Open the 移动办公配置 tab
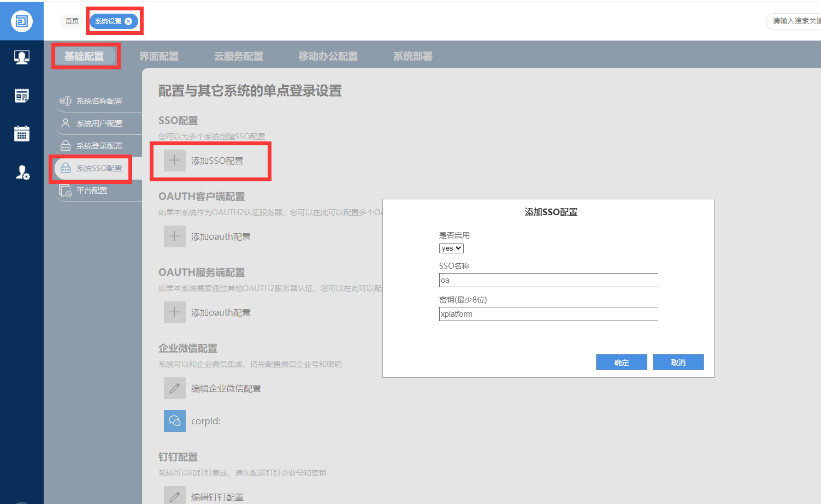Screen dimensions: 821x504 328,56
